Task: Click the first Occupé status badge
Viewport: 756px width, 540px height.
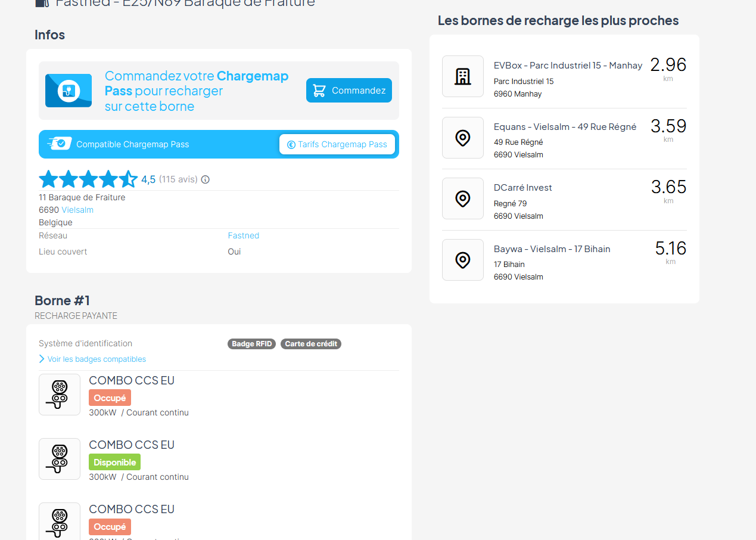Action: (110, 398)
